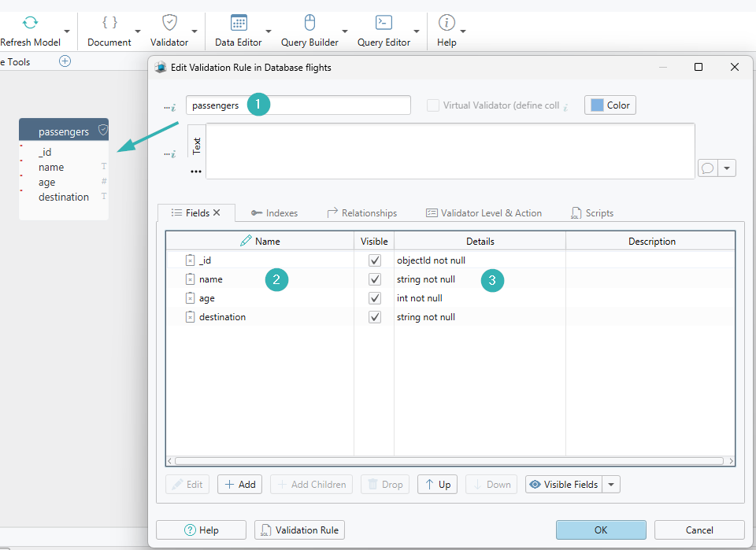Click the name field icon in the table
Screen dimensions: 756x550
[x=190, y=279]
